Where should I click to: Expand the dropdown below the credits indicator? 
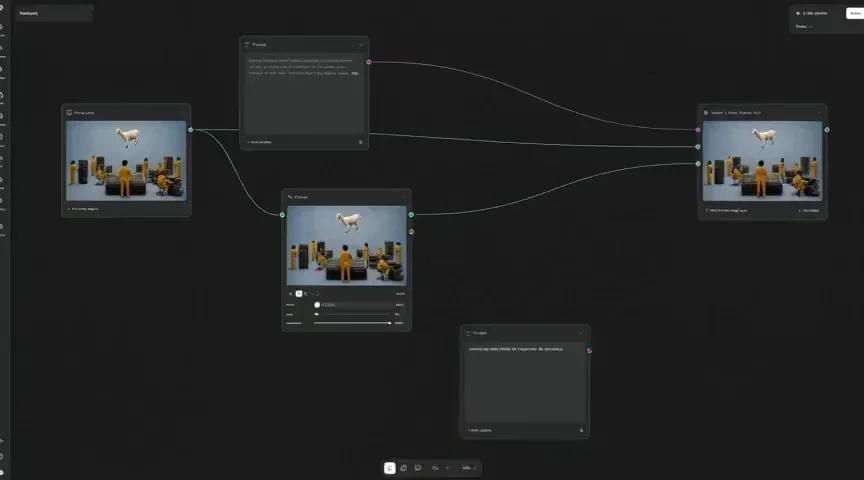pyautogui.click(x=803, y=26)
